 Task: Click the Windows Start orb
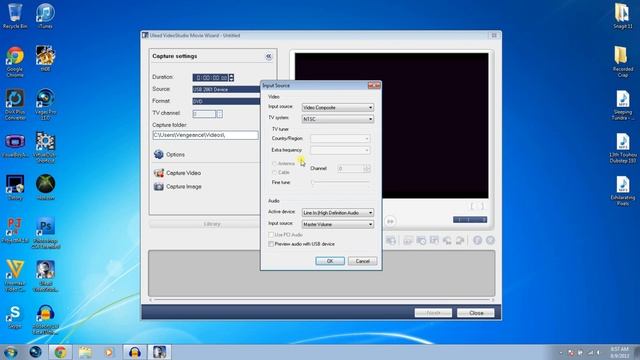point(11,352)
